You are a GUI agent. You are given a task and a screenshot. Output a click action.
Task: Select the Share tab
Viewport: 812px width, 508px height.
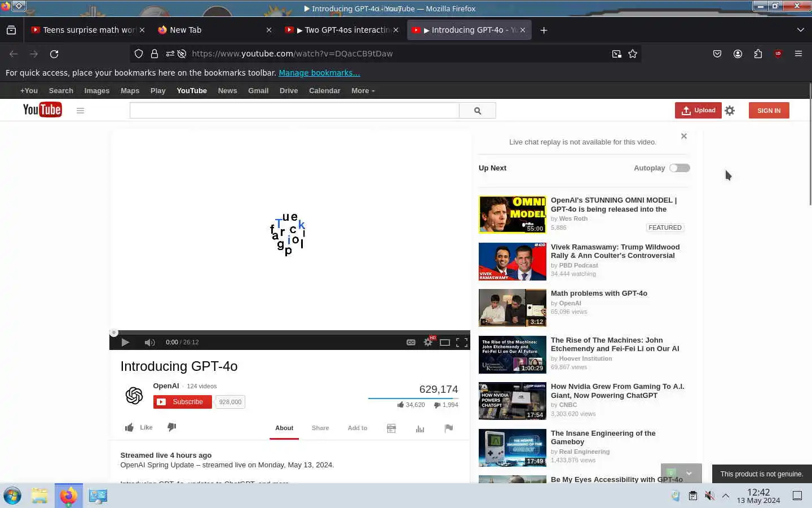(320, 428)
